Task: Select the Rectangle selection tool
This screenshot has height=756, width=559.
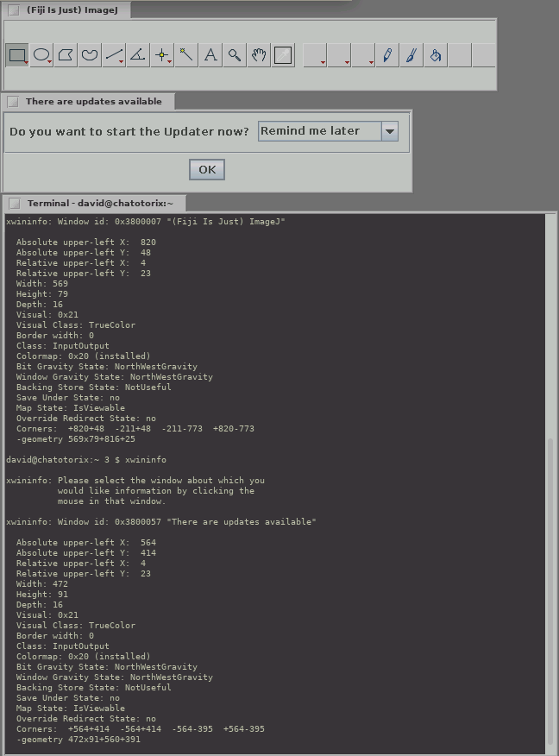Action: (17, 56)
